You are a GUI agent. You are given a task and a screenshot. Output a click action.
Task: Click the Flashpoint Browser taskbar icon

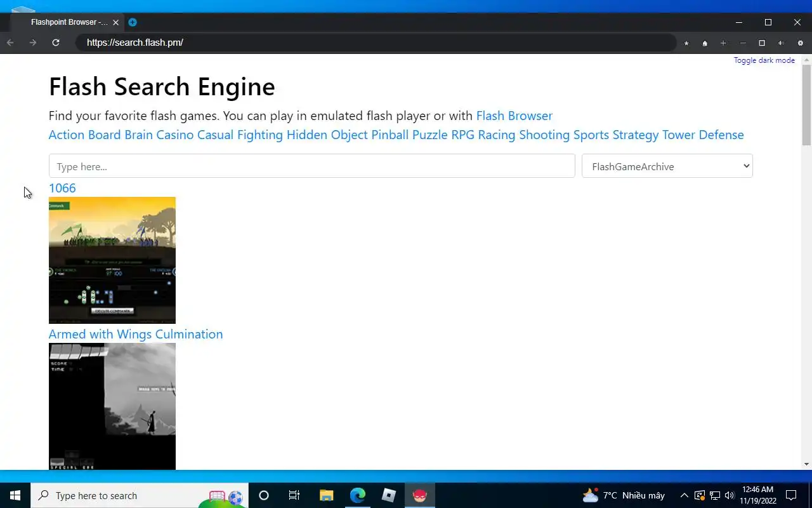pyautogui.click(x=420, y=495)
